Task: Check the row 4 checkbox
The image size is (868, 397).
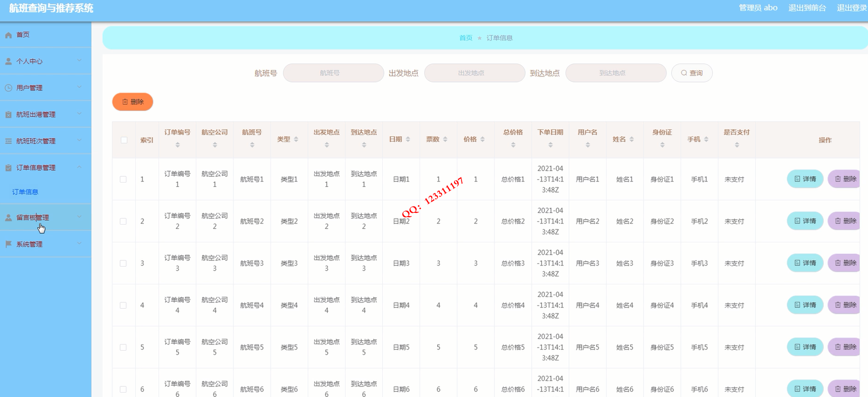Action: (123, 305)
